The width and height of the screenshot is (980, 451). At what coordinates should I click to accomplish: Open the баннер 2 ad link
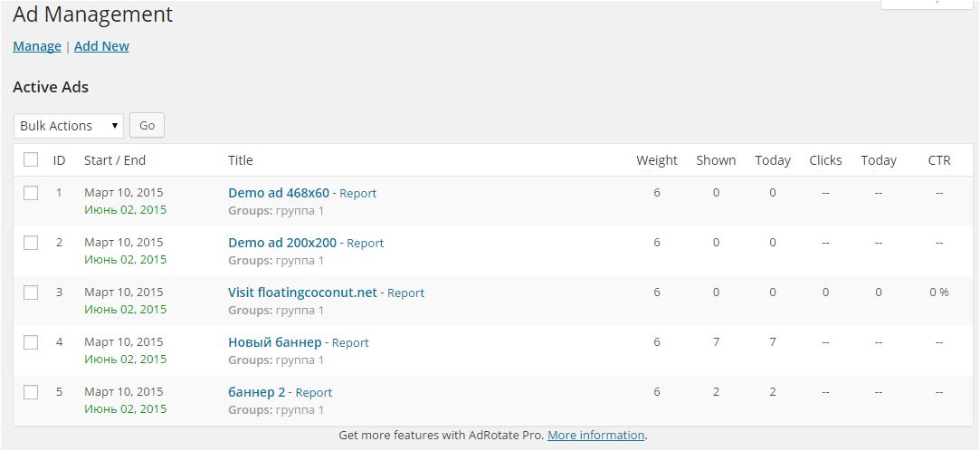click(256, 392)
